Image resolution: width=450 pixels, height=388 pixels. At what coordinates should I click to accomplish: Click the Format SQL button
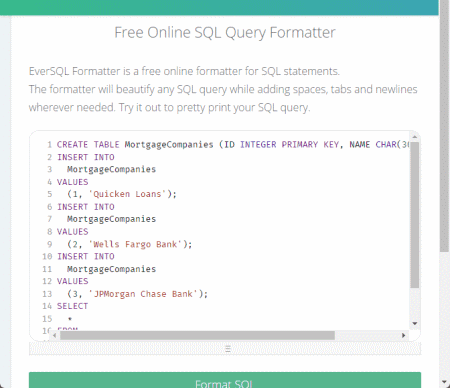point(225,380)
